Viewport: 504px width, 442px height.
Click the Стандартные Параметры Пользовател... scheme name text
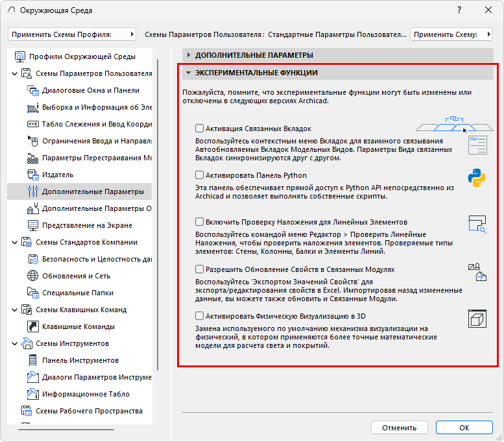click(337, 35)
